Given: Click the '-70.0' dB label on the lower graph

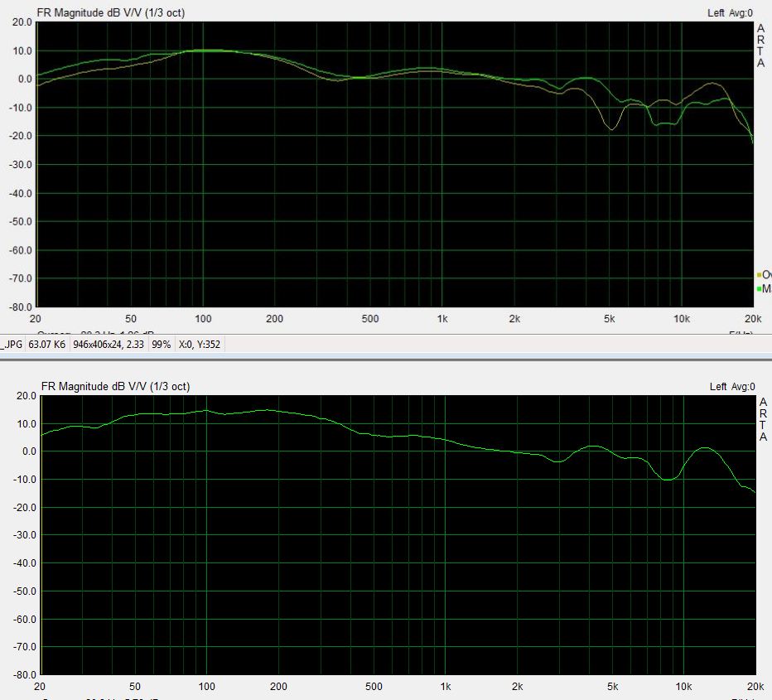Looking at the screenshot, I should click(x=25, y=647).
